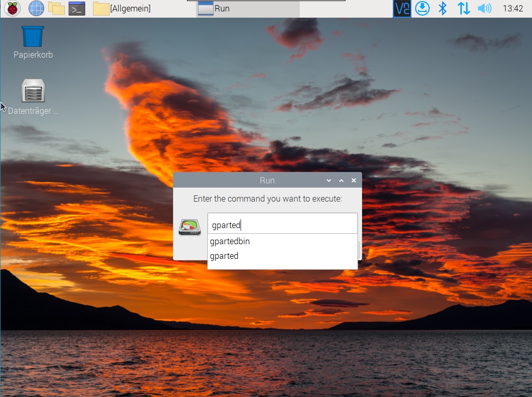Image resolution: width=532 pixels, height=397 pixels.
Task: Select the Run task in the taskbar
Action: coord(248,8)
